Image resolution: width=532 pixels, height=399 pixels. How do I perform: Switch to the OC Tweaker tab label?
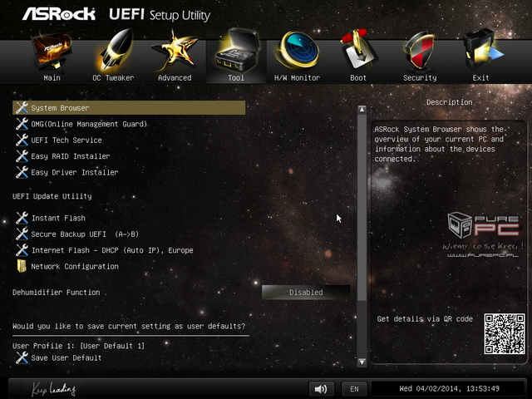point(113,78)
